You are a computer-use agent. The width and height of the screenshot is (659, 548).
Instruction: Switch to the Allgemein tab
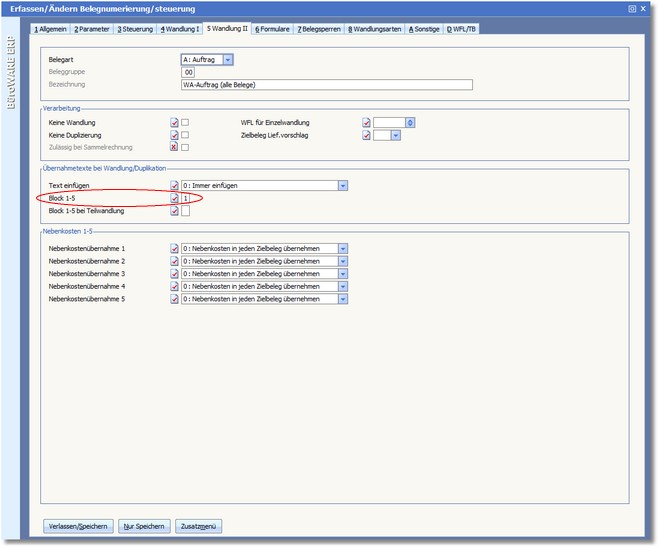pos(50,29)
